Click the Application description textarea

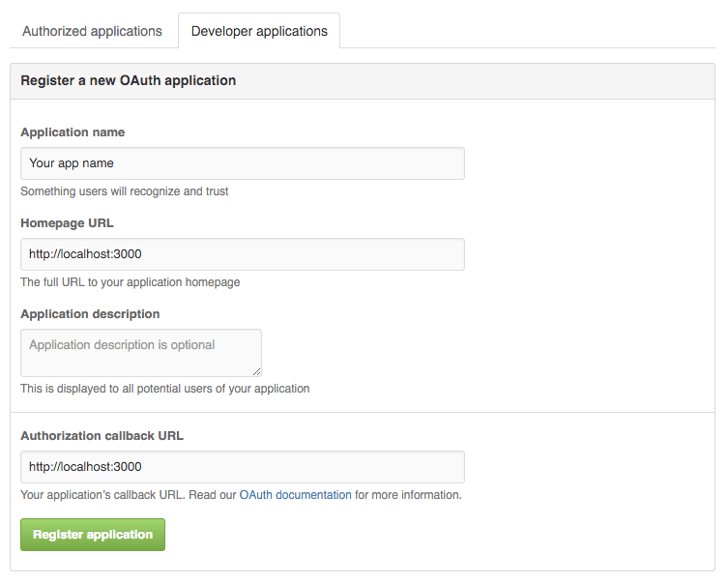141,353
